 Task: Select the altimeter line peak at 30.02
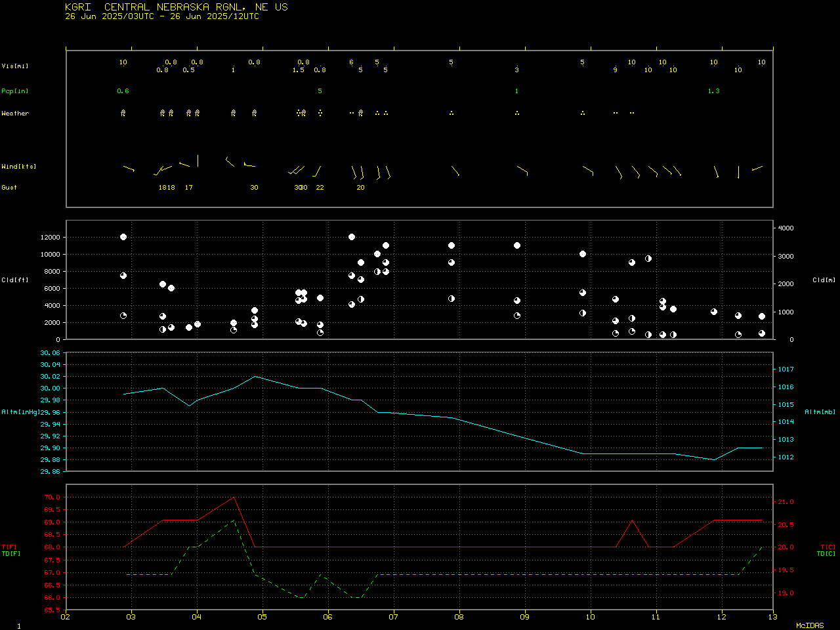click(x=255, y=377)
